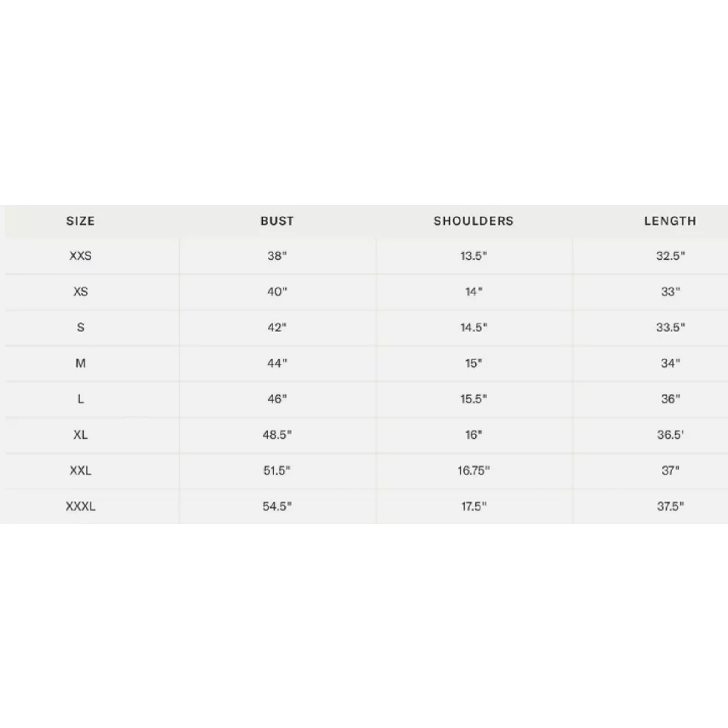Select the XS size row label

pyautogui.click(x=81, y=292)
